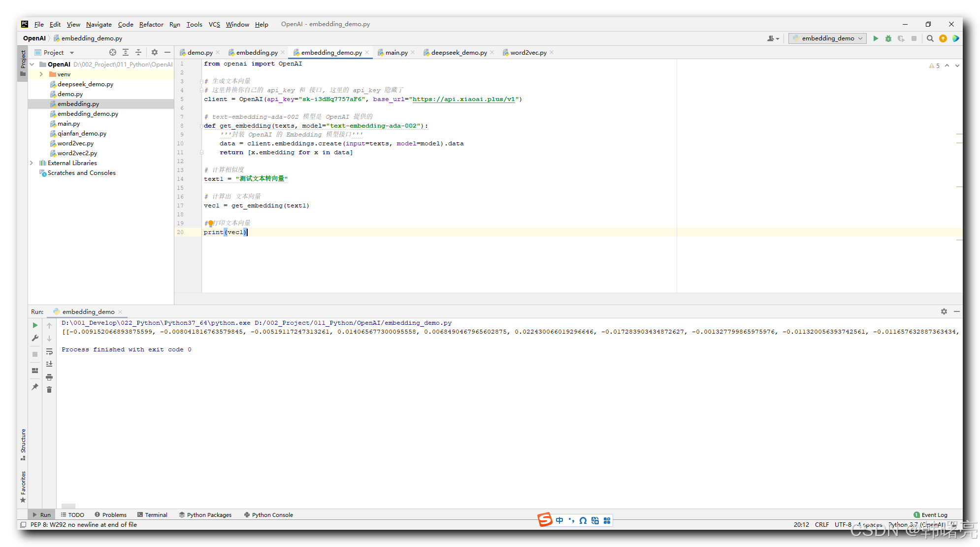Expand the venv folder
This screenshot has height=547, width=980.
point(41,74)
